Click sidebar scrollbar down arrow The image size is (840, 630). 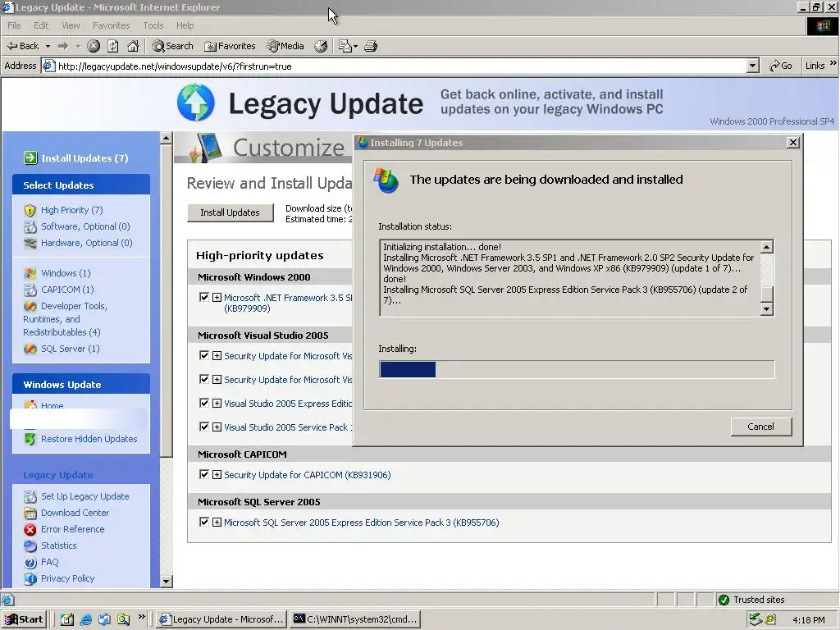tap(166, 582)
